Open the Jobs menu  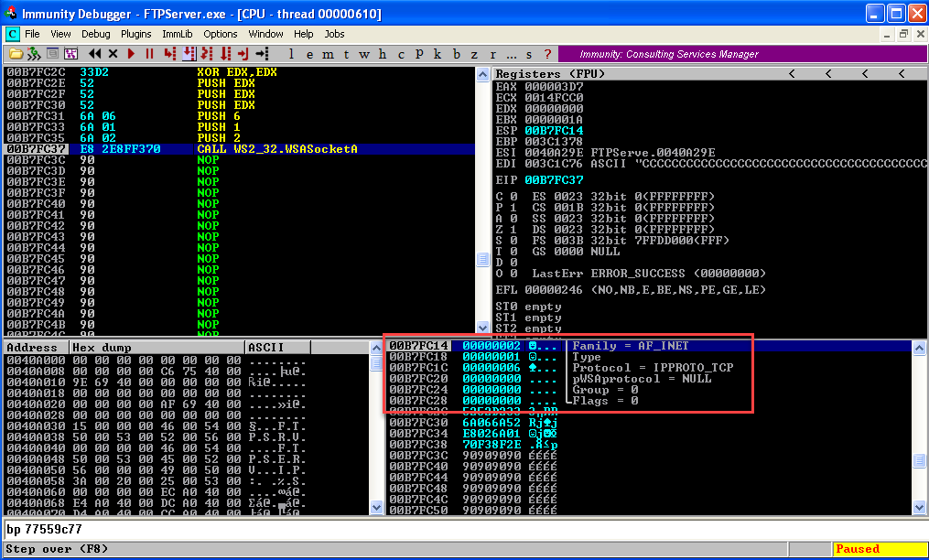(x=334, y=34)
